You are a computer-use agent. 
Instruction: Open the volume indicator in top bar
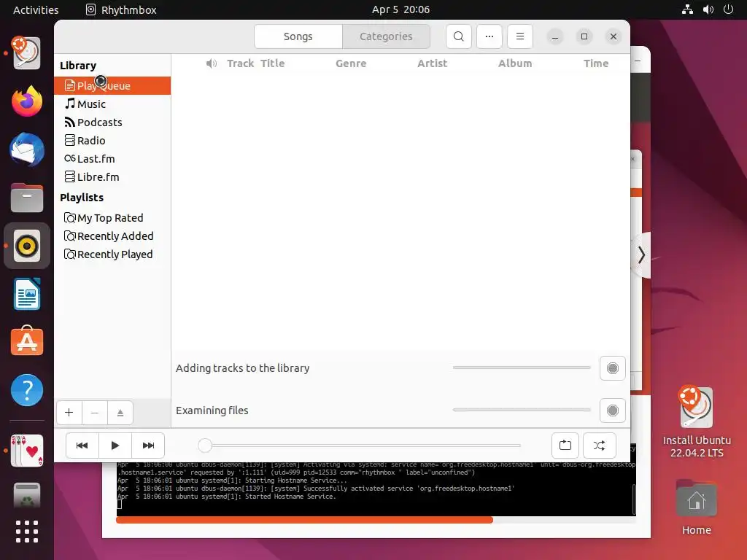(x=708, y=9)
